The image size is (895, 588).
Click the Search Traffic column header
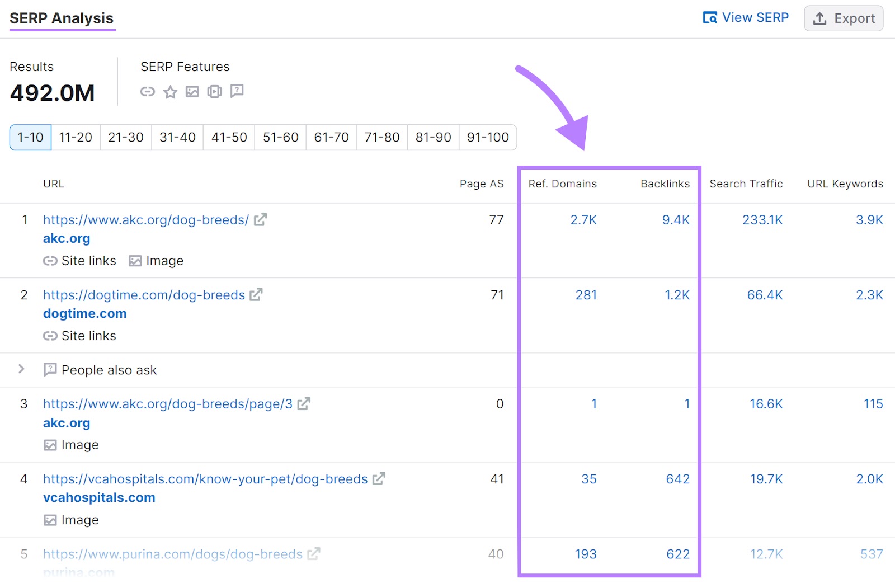746,184
